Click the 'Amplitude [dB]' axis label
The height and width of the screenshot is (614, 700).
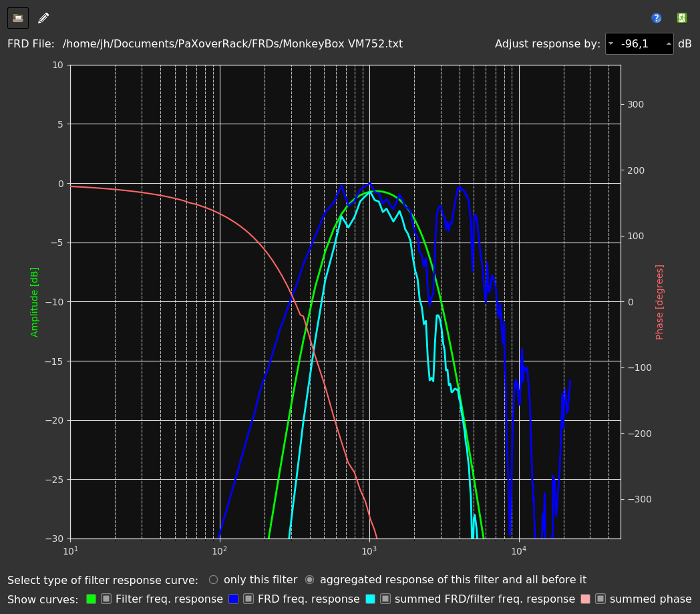click(x=34, y=302)
